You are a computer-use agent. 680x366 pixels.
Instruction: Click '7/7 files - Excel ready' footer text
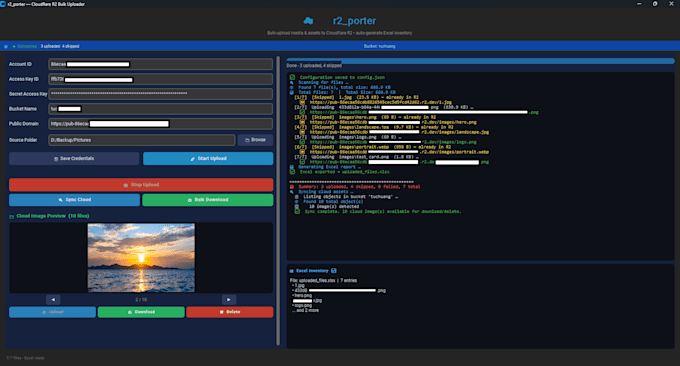[x=25, y=358]
